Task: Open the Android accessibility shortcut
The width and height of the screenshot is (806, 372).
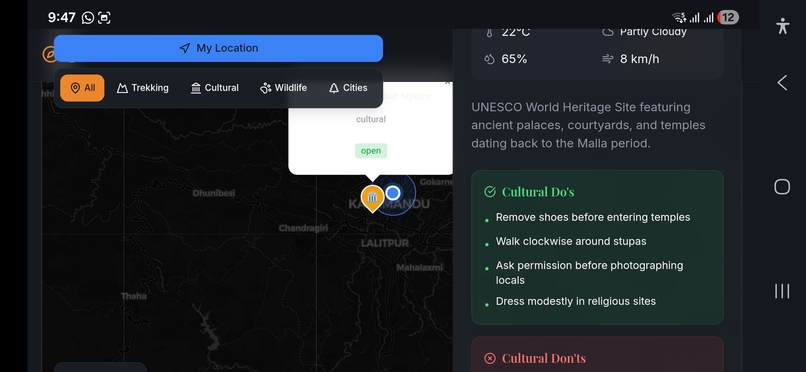Action: pos(782,26)
